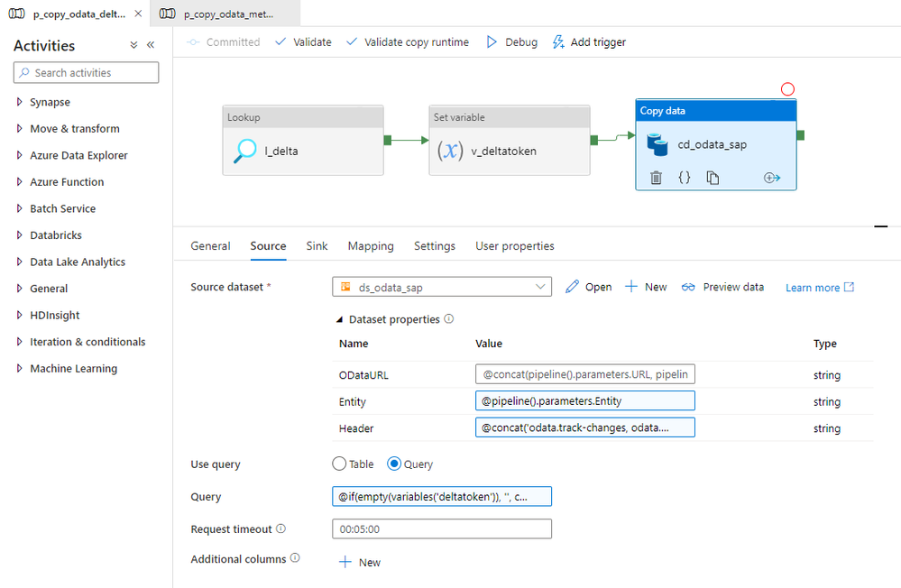This screenshot has width=901, height=588.
Task: Open the p_copy_odata_met pipeline tab
Action: pos(225,14)
